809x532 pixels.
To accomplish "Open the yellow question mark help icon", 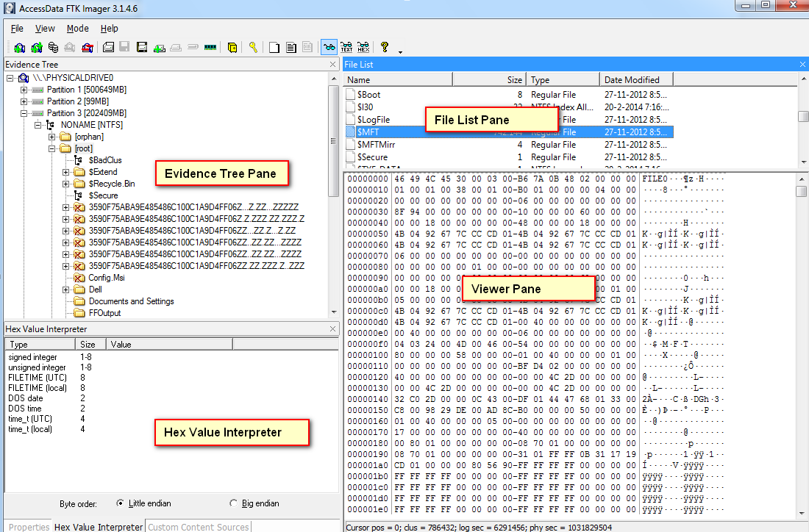I will click(385, 47).
